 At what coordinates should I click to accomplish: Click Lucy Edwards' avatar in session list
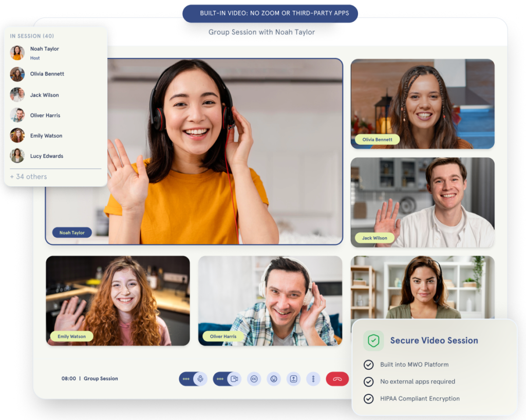click(x=17, y=156)
